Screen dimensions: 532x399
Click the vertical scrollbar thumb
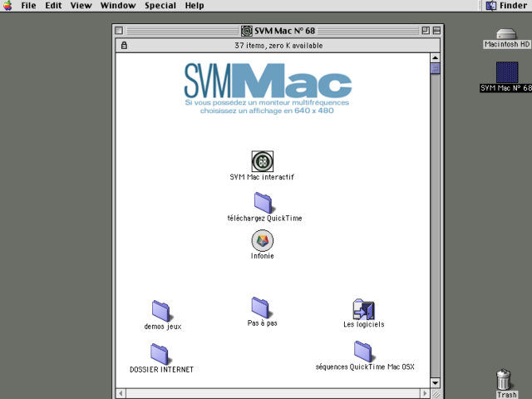[435, 68]
